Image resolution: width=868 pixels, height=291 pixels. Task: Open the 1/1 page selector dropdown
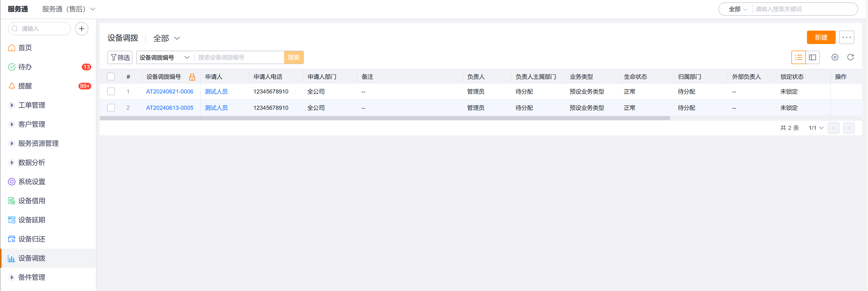click(x=816, y=128)
